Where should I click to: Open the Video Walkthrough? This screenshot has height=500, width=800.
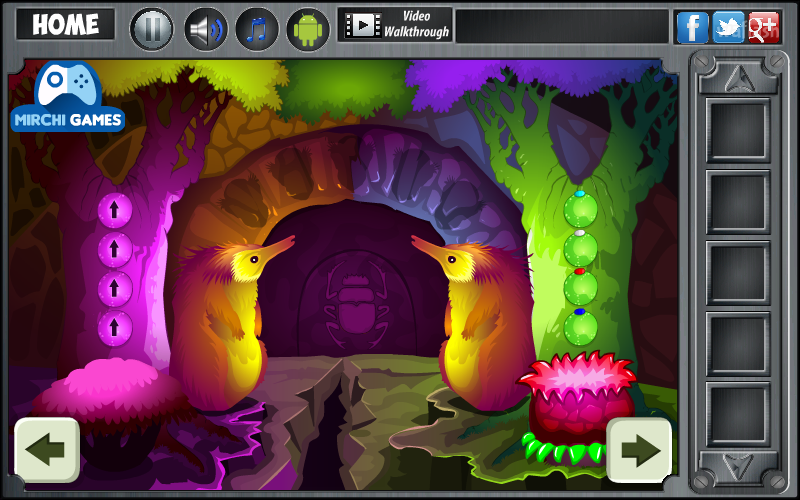point(395,24)
